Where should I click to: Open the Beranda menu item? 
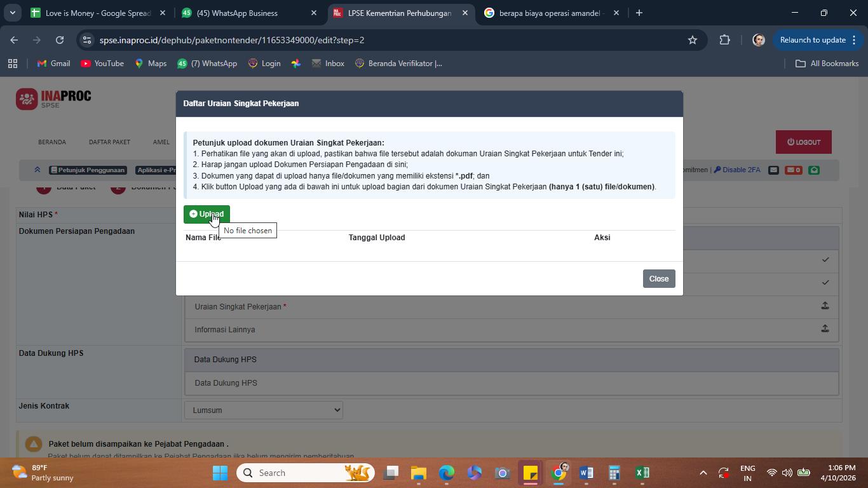pos(52,142)
